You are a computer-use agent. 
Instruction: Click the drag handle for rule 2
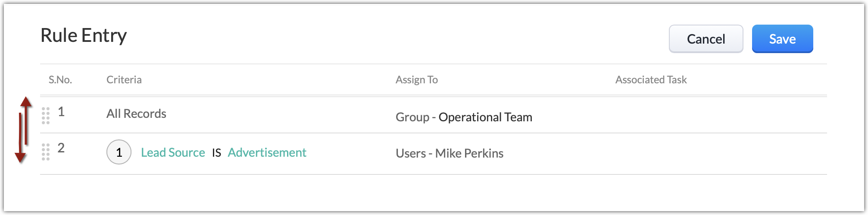(46, 152)
